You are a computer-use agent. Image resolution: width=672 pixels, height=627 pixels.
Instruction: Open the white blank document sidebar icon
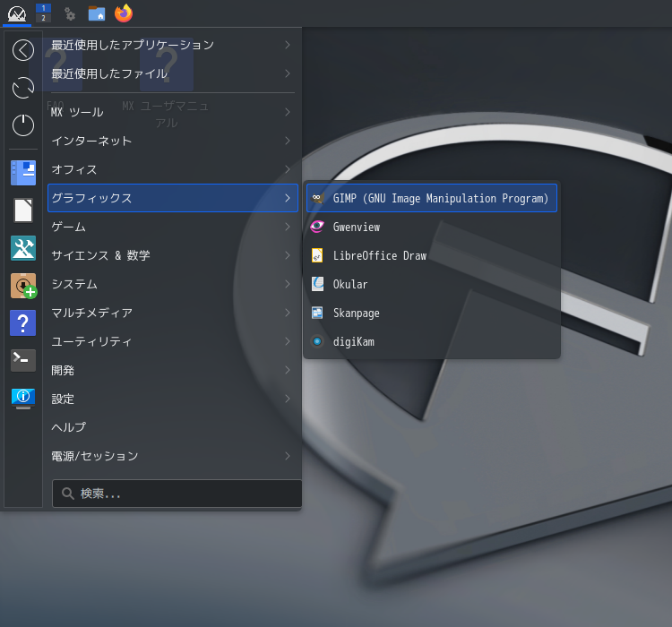[23, 210]
